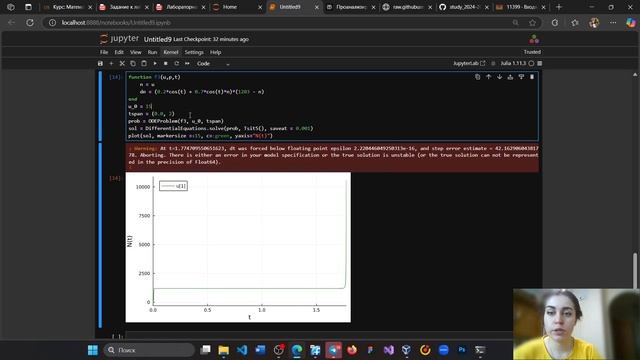This screenshot has height=360, width=640.
Task: Move the cell up with arrow icon
Action: click(x=489, y=77)
